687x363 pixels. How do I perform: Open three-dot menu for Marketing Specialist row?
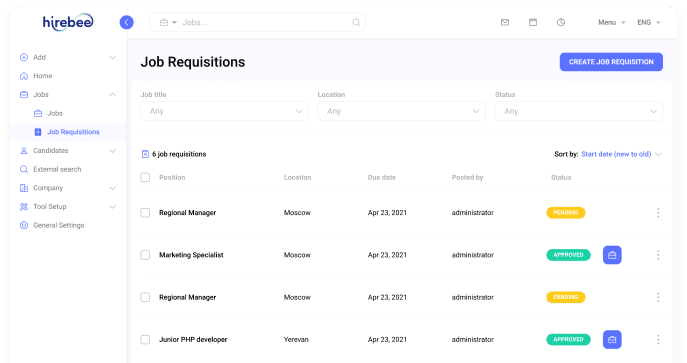[658, 255]
